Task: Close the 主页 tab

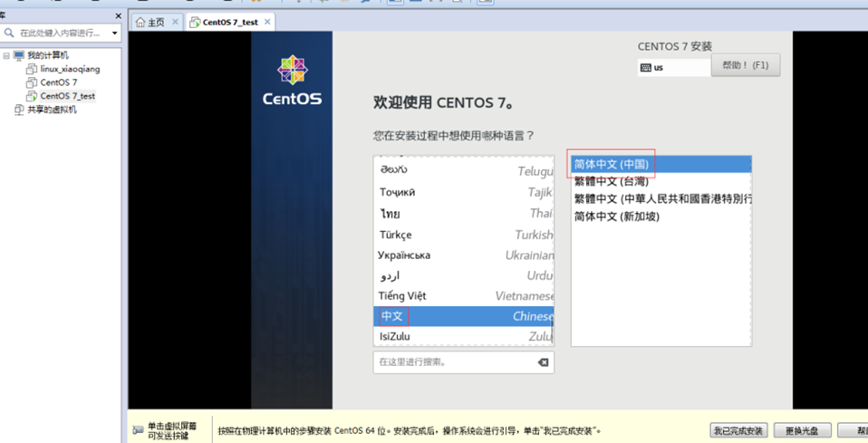Action: [x=176, y=22]
